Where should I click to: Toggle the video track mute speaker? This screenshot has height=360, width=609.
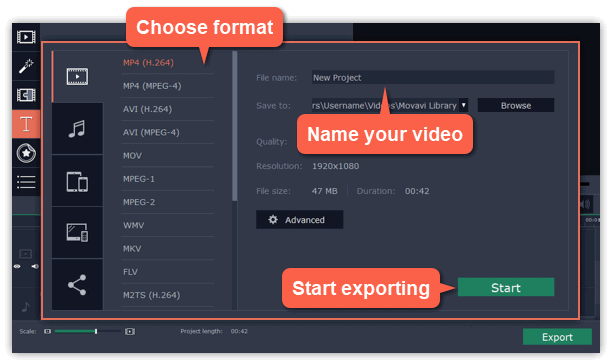(x=35, y=266)
